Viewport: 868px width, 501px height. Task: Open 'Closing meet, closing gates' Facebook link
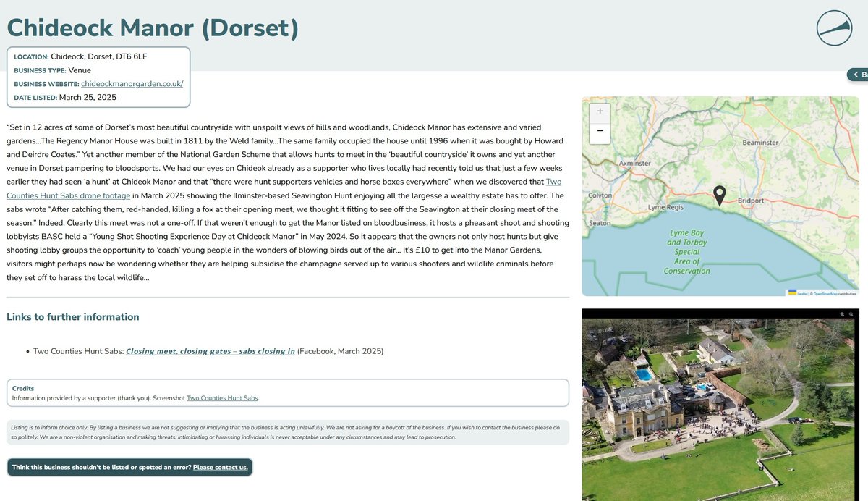pyautogui.click(x=210, y=351)
